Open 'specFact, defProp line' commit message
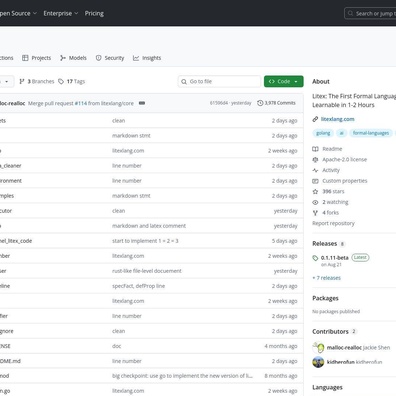Image resolution: width=396 pixels, height=396 pixels. click(x=138, y=286)
